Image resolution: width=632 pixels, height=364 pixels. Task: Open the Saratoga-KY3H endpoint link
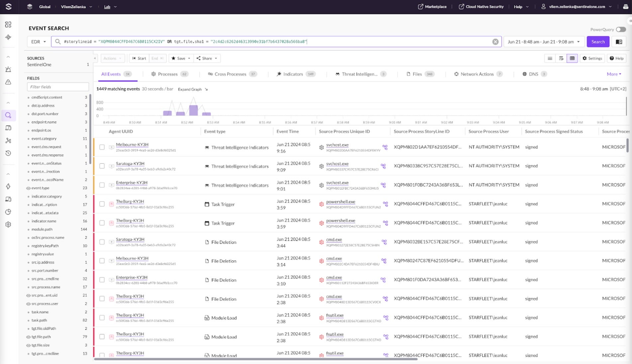tap(130, 164)
